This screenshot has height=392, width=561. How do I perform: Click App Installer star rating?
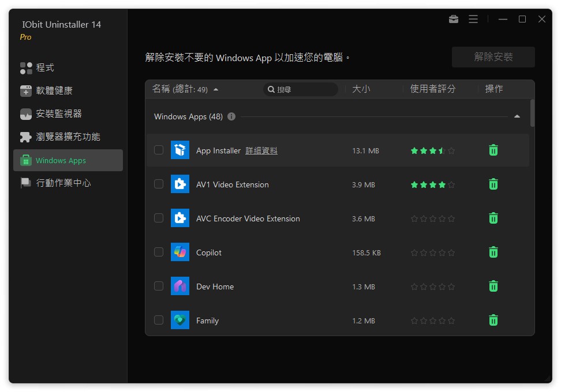click(432, 151)
